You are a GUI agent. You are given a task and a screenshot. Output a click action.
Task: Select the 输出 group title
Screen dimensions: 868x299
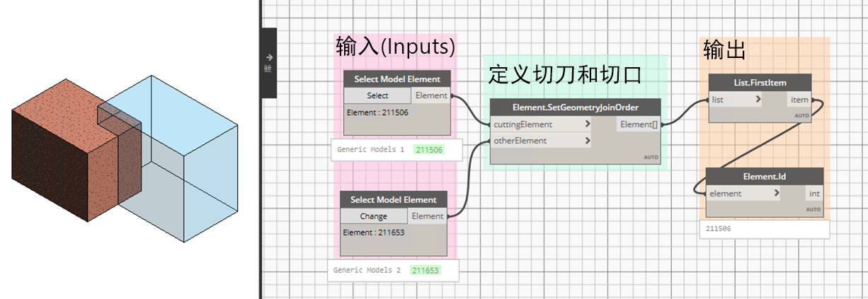[724, 51]
